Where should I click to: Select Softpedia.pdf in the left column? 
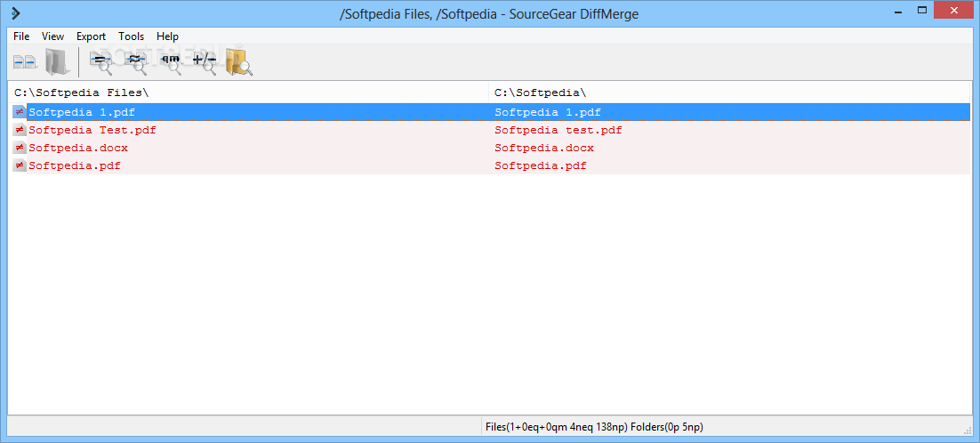coord(75,165)
